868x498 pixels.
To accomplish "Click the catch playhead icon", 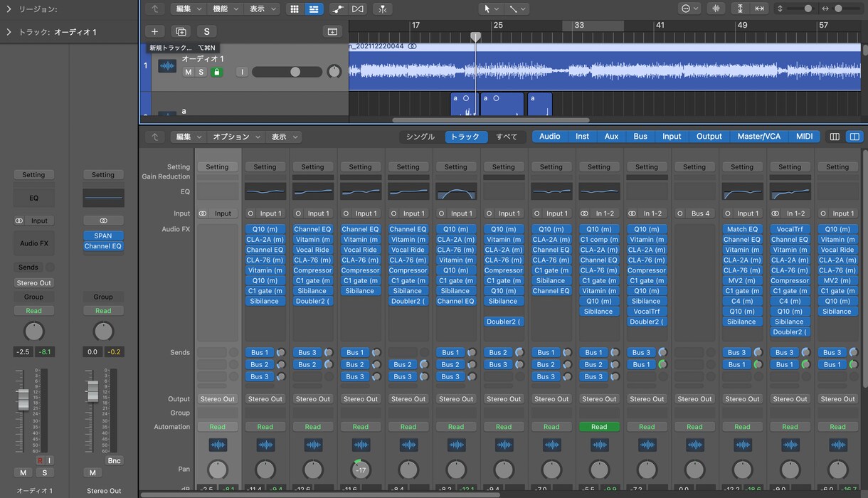I will pos(383,9).
